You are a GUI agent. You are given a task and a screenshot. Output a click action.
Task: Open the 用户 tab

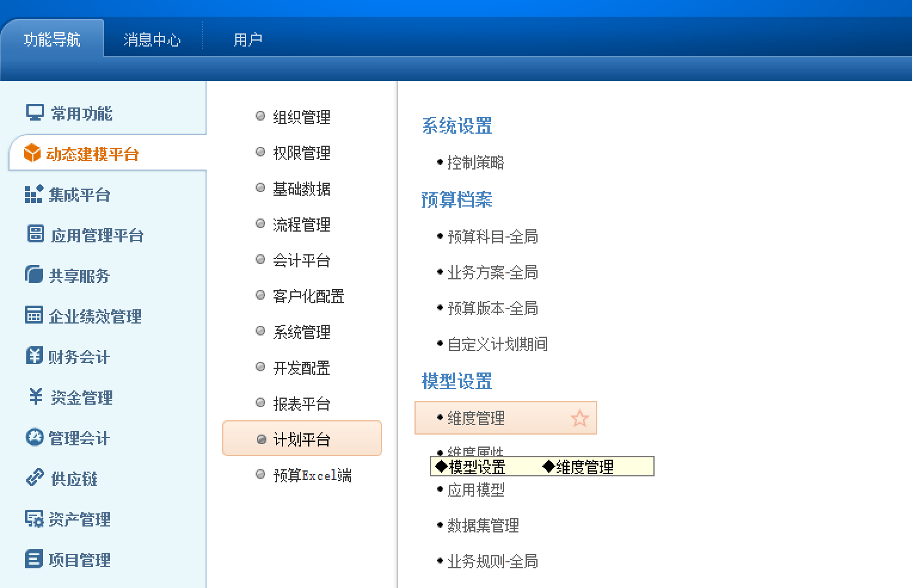pos(248,39)
